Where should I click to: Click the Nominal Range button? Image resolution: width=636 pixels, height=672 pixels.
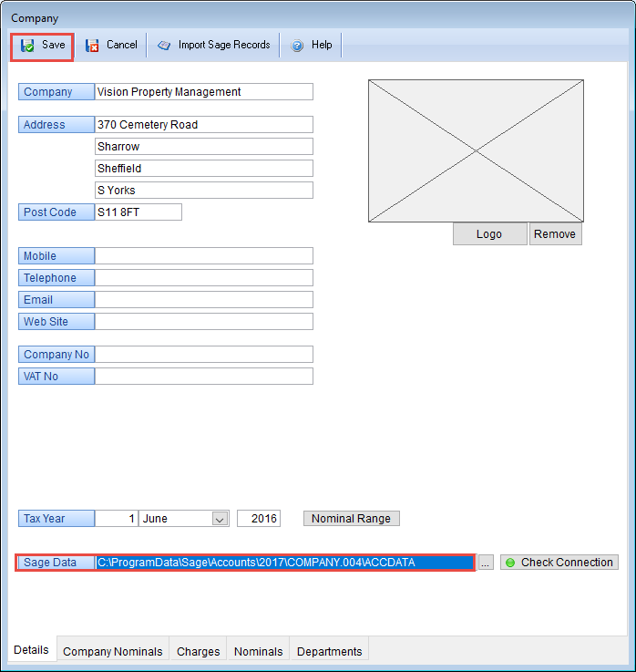coord(351,519)
